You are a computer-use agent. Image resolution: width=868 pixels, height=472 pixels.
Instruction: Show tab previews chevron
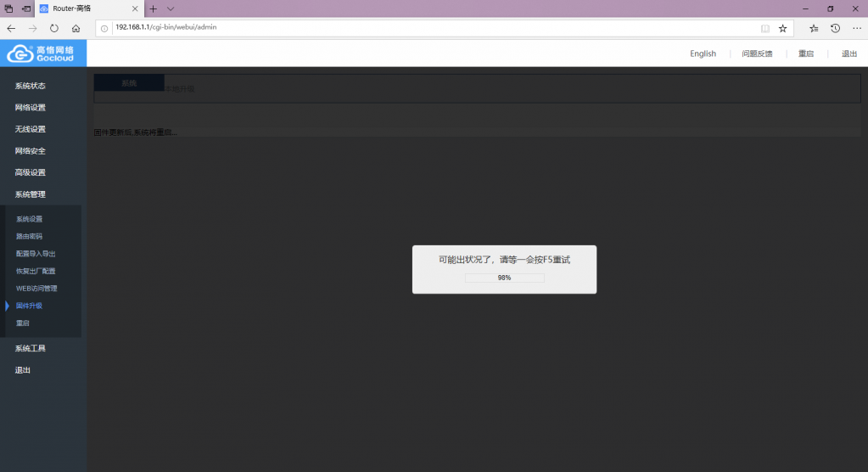[171, 8]
